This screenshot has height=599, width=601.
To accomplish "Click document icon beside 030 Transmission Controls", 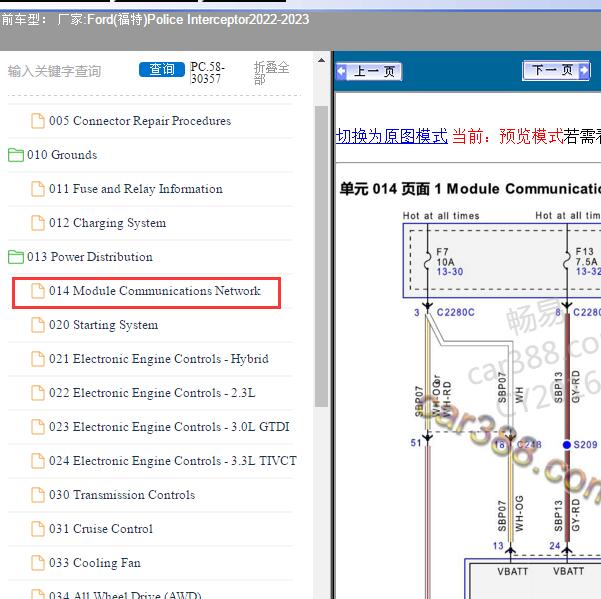I will pos(38,495).
